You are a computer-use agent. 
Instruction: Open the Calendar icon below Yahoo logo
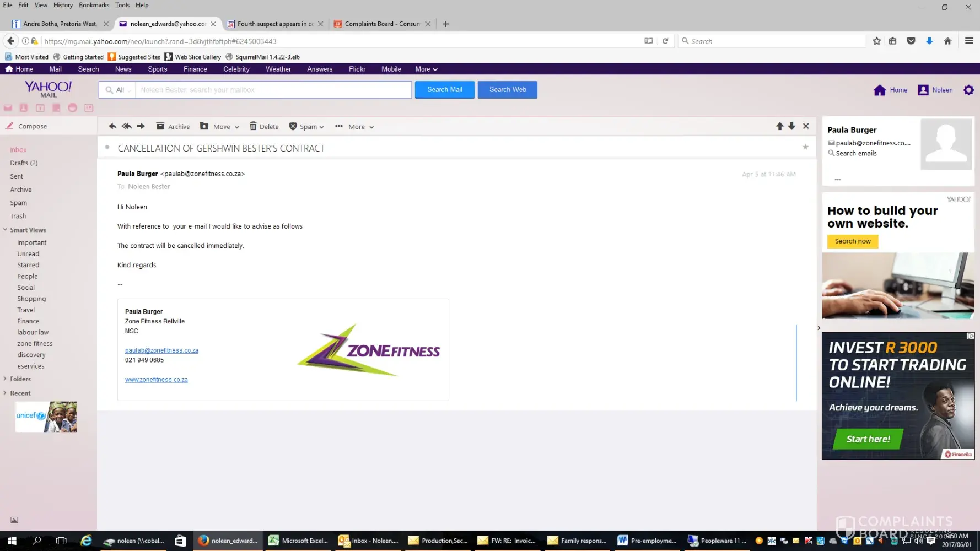(40, 108)
